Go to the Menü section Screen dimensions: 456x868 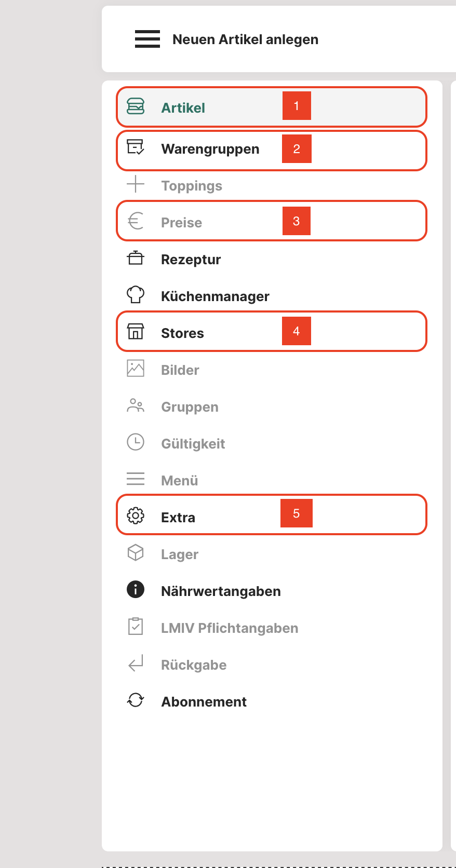click(x=179, y=481)
